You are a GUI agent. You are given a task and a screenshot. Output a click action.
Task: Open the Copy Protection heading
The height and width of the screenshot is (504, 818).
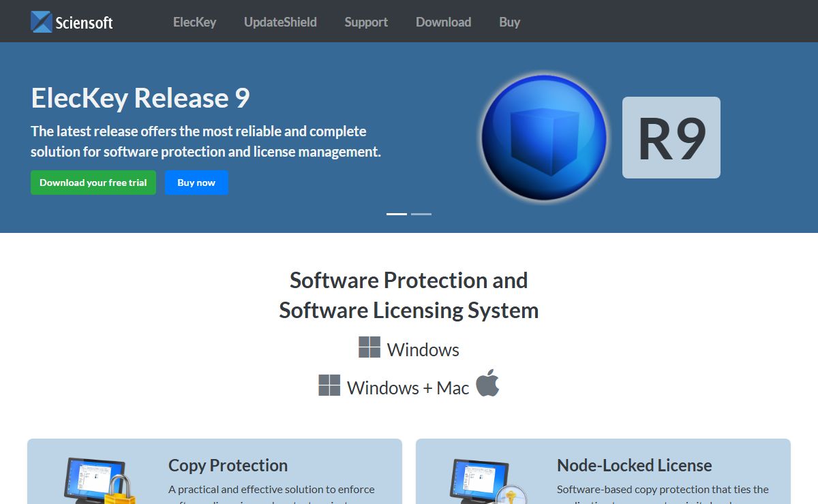coord(228,465)
